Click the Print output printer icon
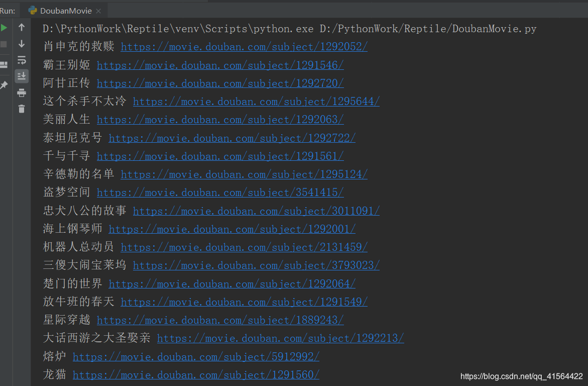 point(22,93)
